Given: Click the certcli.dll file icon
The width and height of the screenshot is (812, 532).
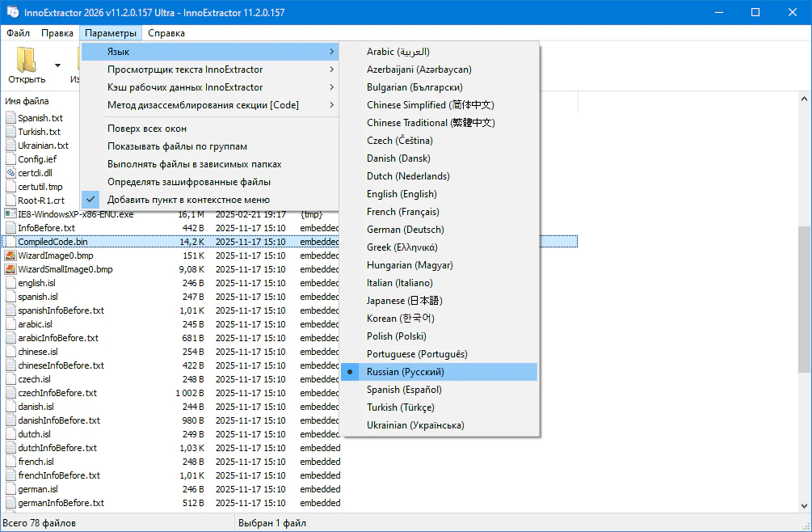Looking at the screenshot, I should click(11, 173).
